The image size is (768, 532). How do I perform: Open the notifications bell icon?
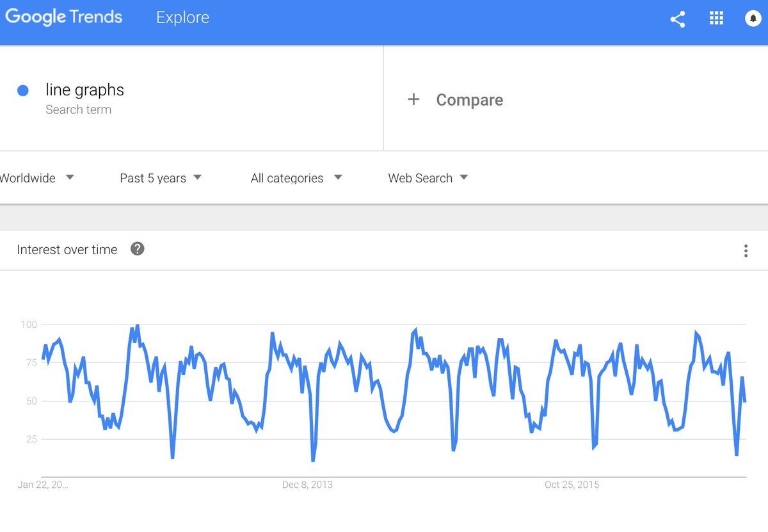[753, 19]
